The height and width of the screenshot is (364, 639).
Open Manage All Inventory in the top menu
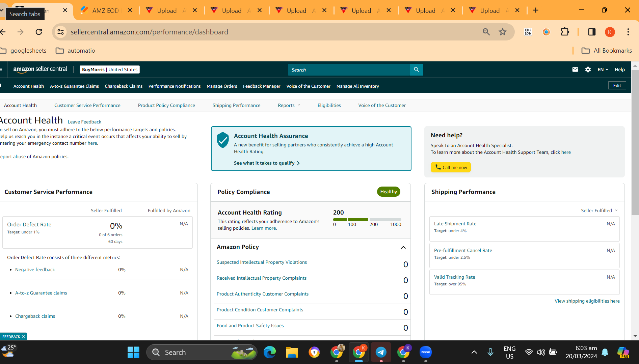[358, 86]
